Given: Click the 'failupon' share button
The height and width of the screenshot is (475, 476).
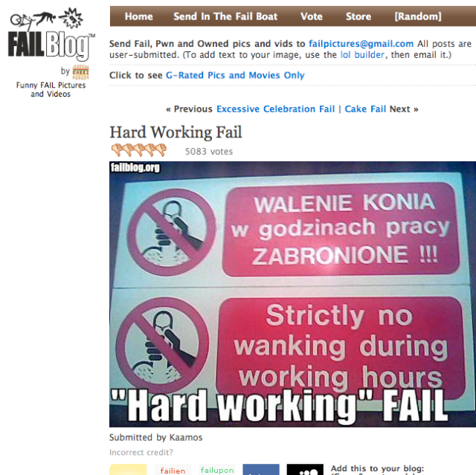Looking at the screenshot, I should (x=217, y=470).
